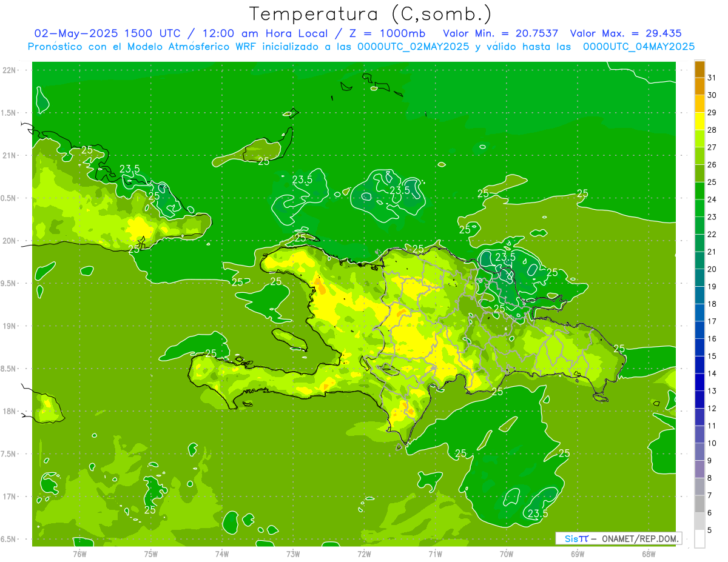Click the 76W longitude axis label
Screen dimensions: 728x562
click(79, 554)
